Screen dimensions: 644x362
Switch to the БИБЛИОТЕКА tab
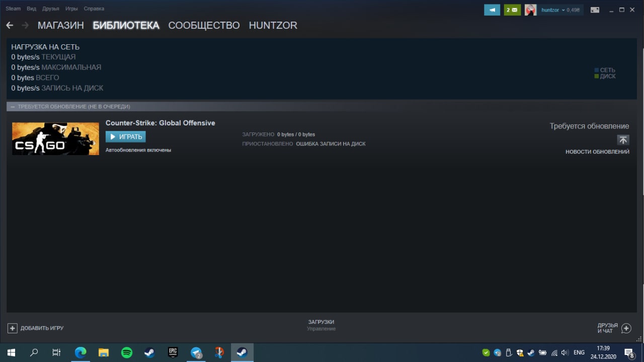[126, 25]
